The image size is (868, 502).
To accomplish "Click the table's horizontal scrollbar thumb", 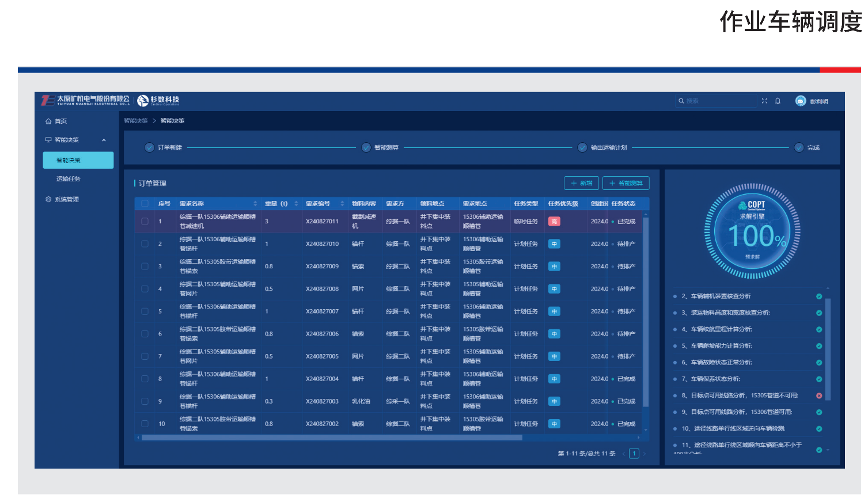I will point(331,438).
